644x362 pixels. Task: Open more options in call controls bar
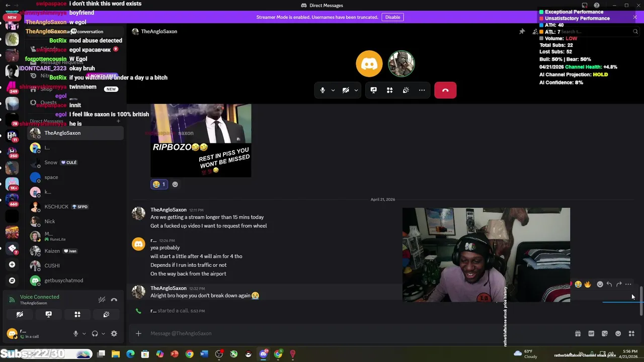[422, 90]
